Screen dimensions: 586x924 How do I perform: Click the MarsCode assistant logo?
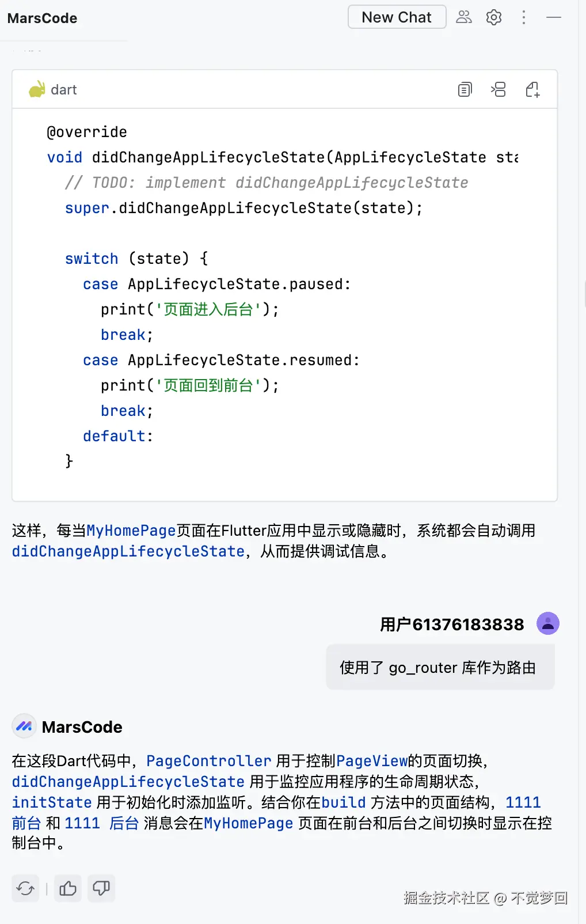coord(24,726)
